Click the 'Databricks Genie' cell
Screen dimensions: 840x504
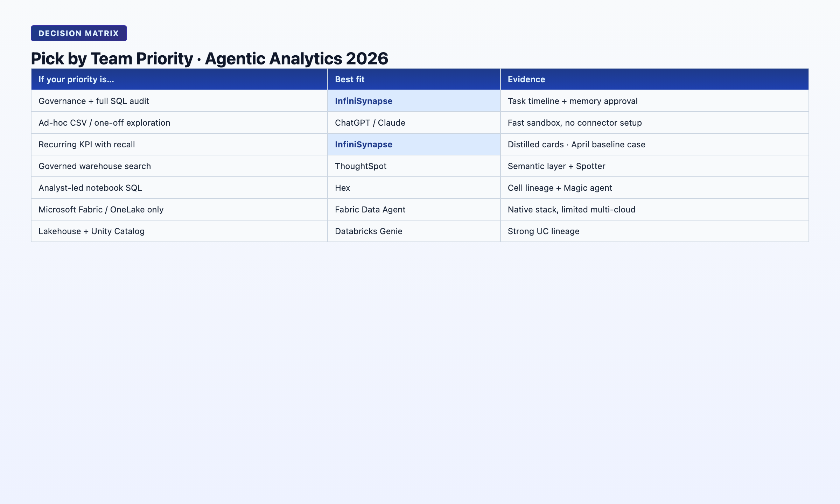pyautogui.click(x=414, y=231)
